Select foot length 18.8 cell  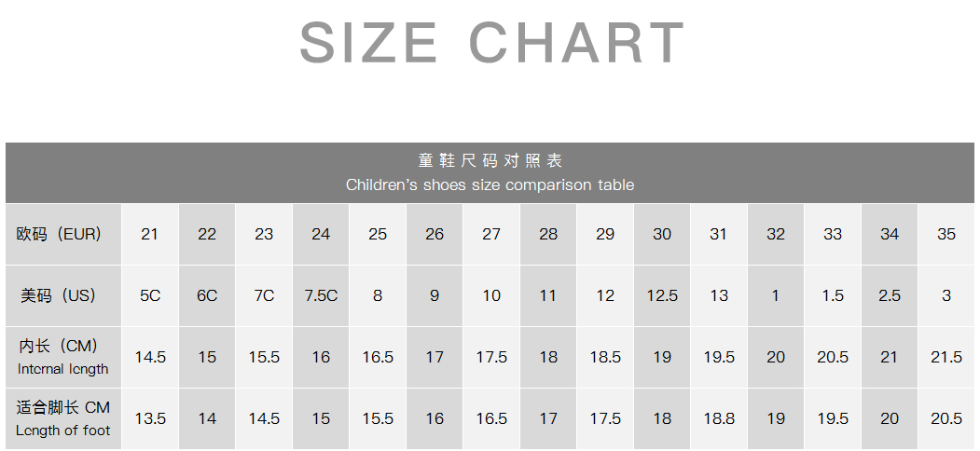pyautogui.click(x=719, y=418)
